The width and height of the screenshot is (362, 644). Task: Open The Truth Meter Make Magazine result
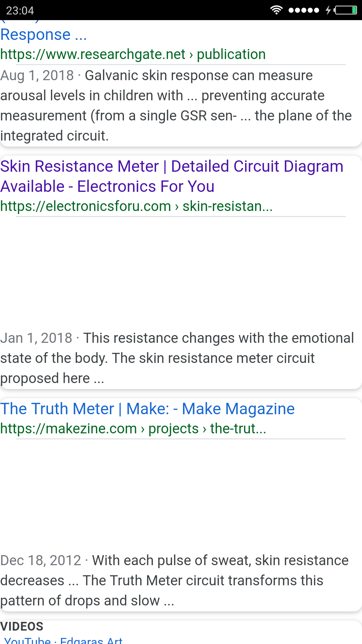point(147,409)
